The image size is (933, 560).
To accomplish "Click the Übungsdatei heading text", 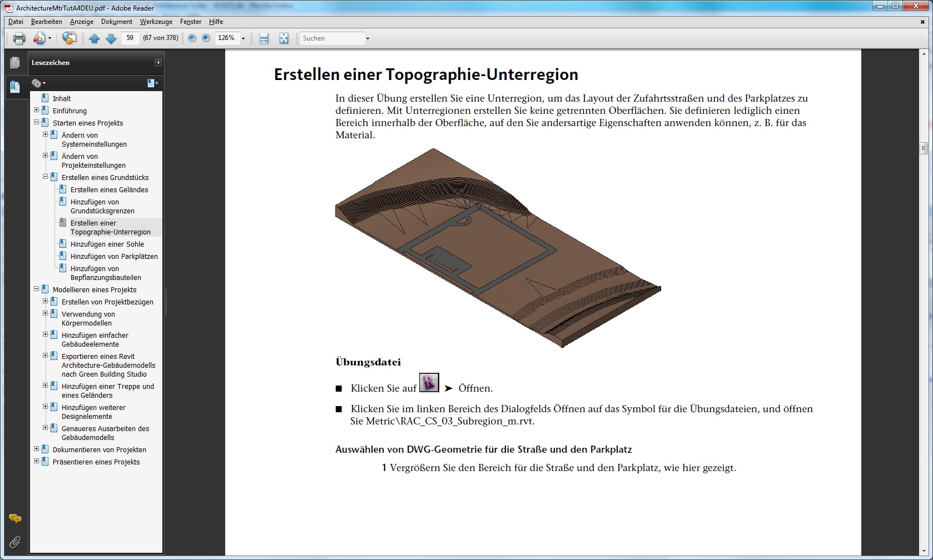I will click(x=368, y=362).
